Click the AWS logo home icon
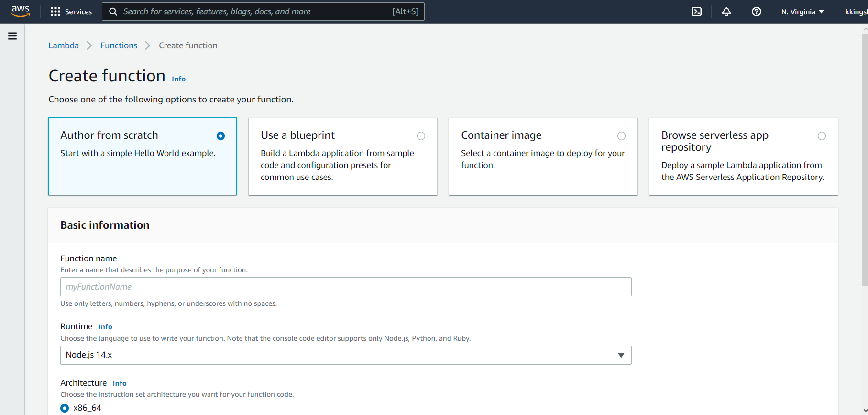The height and width of the screenshot is (415, 868). [21, 11]
